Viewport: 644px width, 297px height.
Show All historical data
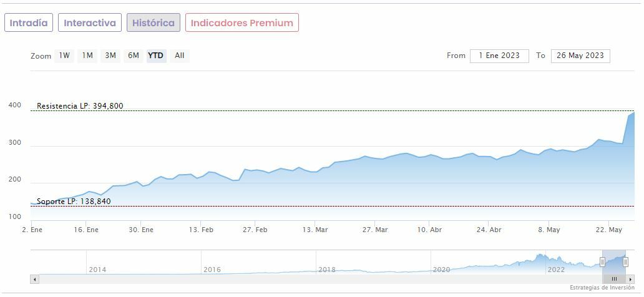pos(180,56)
